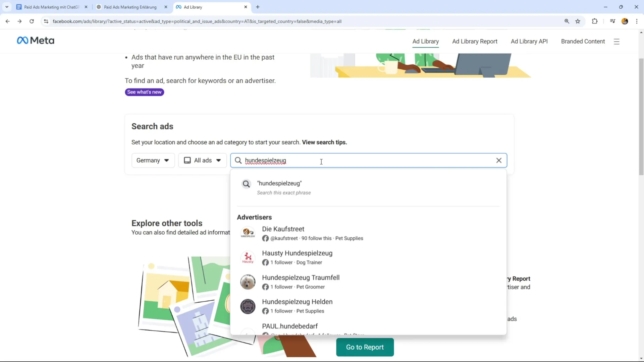The height and width of the screenshot is (362, 644).
Task: Click the Hundespielzeug Traumfell dog avatar
Action: coord(248,282)
